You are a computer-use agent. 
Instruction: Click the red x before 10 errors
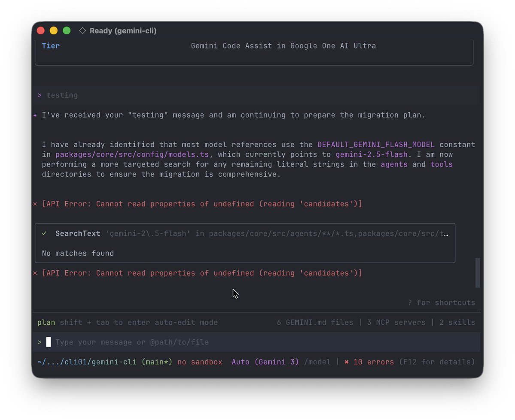[x=347, y=362]
